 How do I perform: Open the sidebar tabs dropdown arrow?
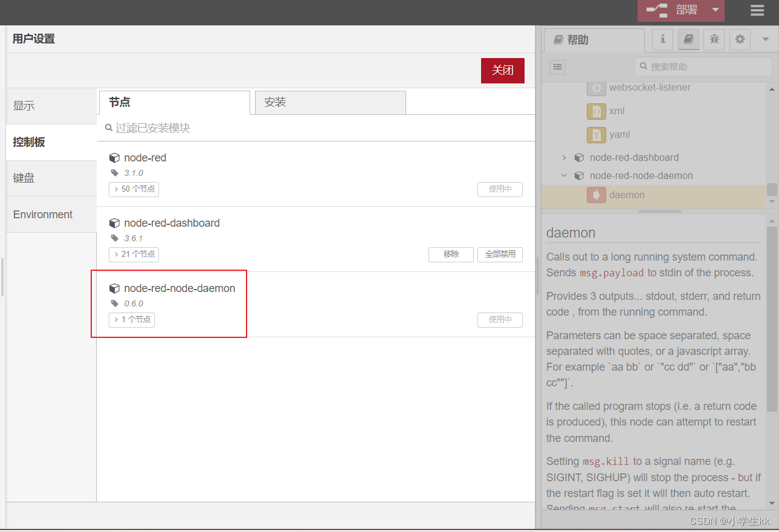coord(766,39)
